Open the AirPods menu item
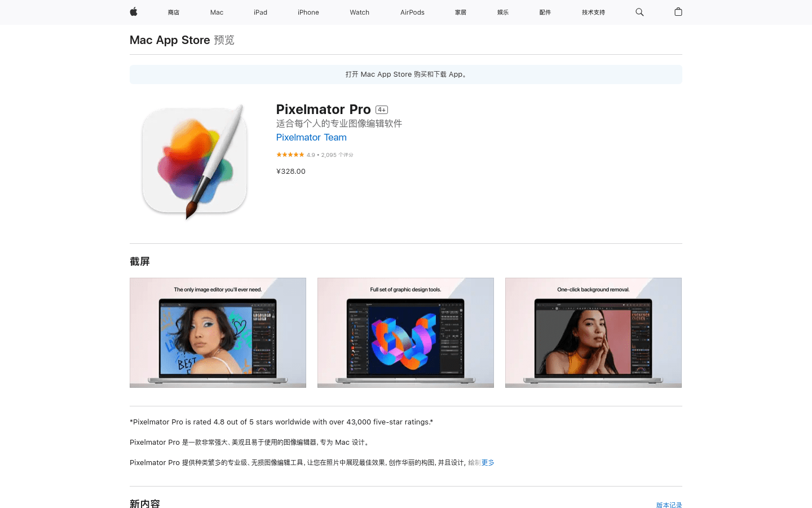This screenshot has height=508, width=812. click(412, 12)
